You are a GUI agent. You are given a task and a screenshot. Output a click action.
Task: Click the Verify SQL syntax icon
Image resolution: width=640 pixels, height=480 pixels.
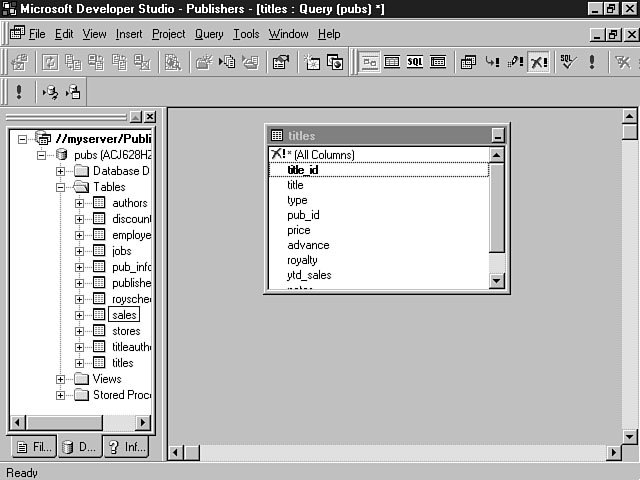567,62
